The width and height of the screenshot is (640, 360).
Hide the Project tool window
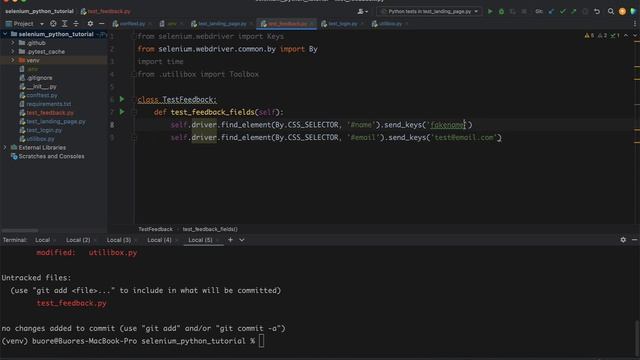pos(101,24)
